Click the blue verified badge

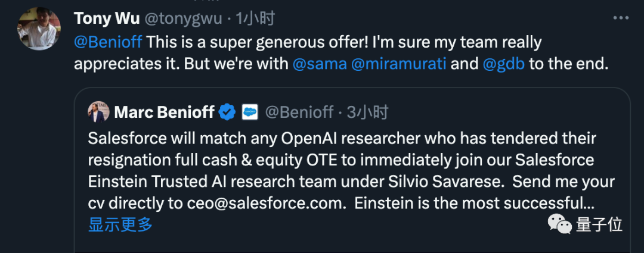tap(227, 111)
